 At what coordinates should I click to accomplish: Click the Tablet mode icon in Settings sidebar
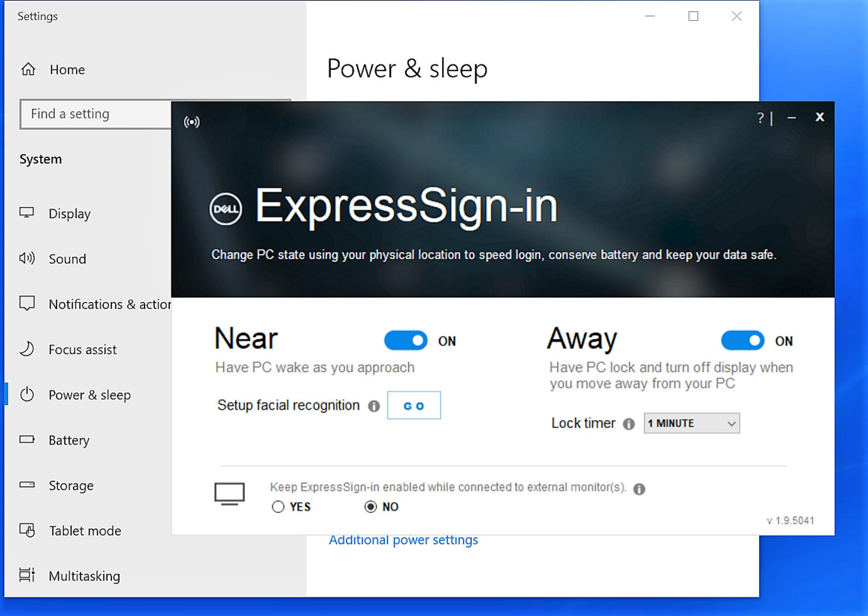27,530
